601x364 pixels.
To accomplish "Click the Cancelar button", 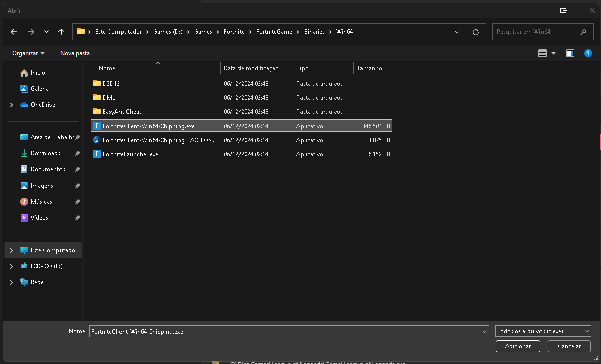I will (569, 346).
